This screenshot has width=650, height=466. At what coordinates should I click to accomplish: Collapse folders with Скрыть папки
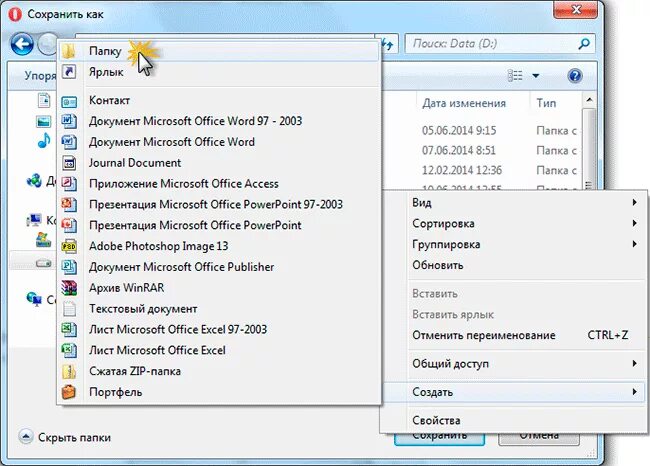[x=65, y=437]
